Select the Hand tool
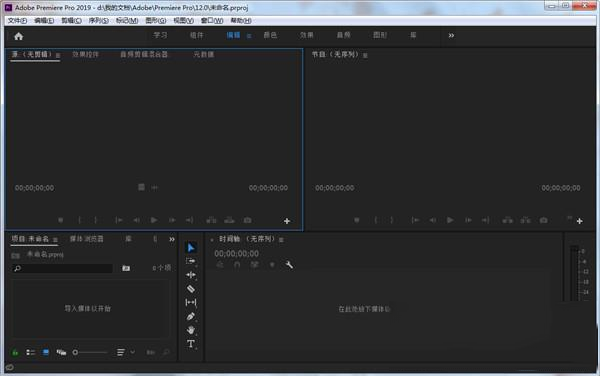The width and height of the screenshot is (600, 376). 191,330
